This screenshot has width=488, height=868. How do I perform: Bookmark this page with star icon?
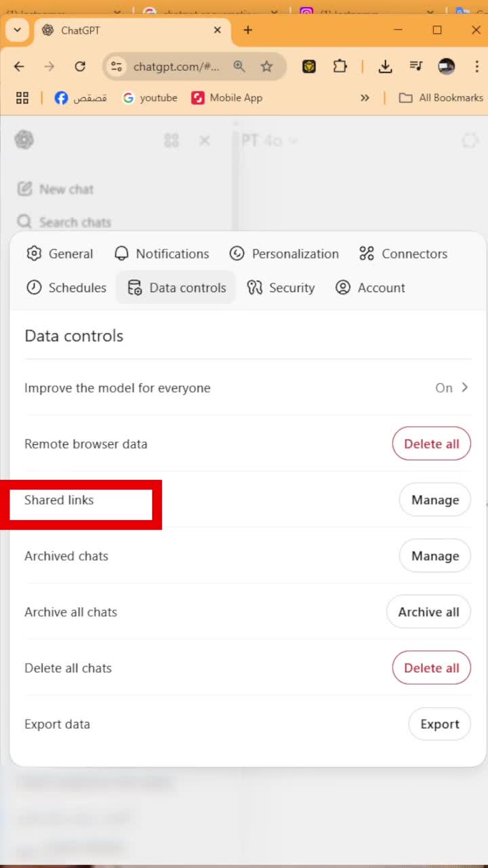tap(267, 66)
